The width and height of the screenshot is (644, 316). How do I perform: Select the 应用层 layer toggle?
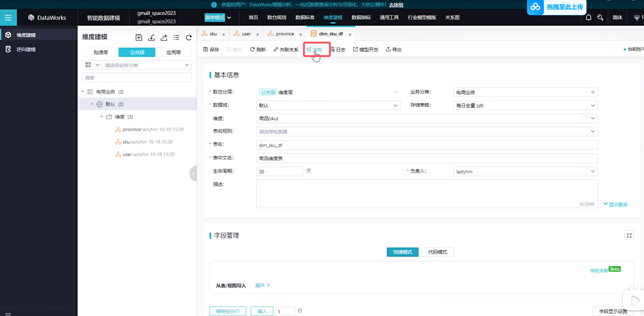173,52
